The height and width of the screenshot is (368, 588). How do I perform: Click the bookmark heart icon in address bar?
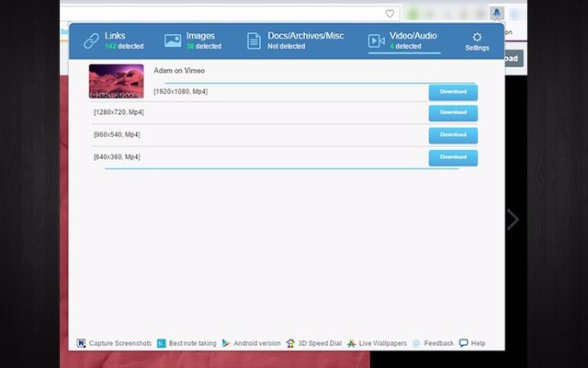point(390,14)
